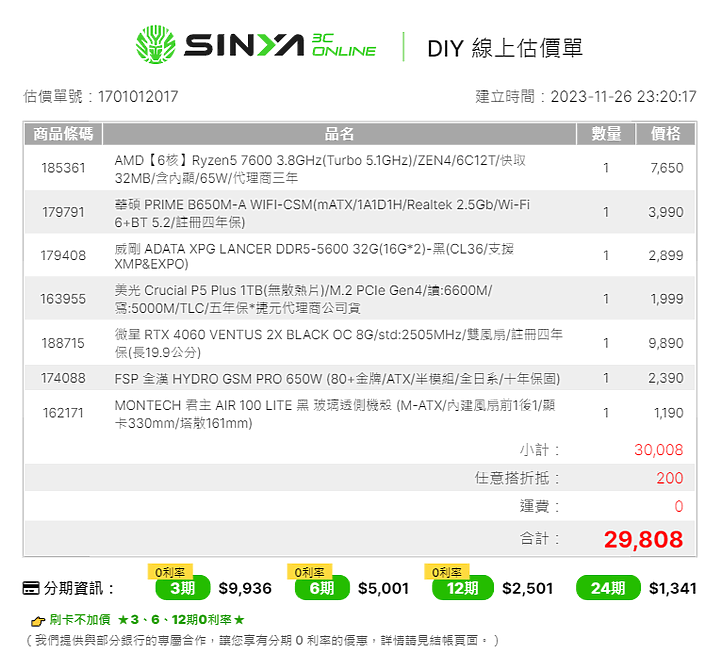Click barcode 188715
This screenshot has height=670, width=720.
pyautogui.click(x=63, y=343)
